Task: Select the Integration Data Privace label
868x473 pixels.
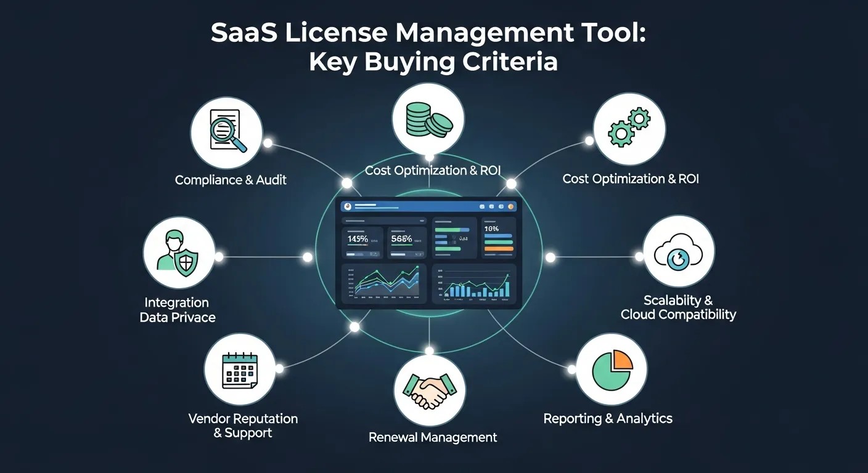Action: click(177, 310)
